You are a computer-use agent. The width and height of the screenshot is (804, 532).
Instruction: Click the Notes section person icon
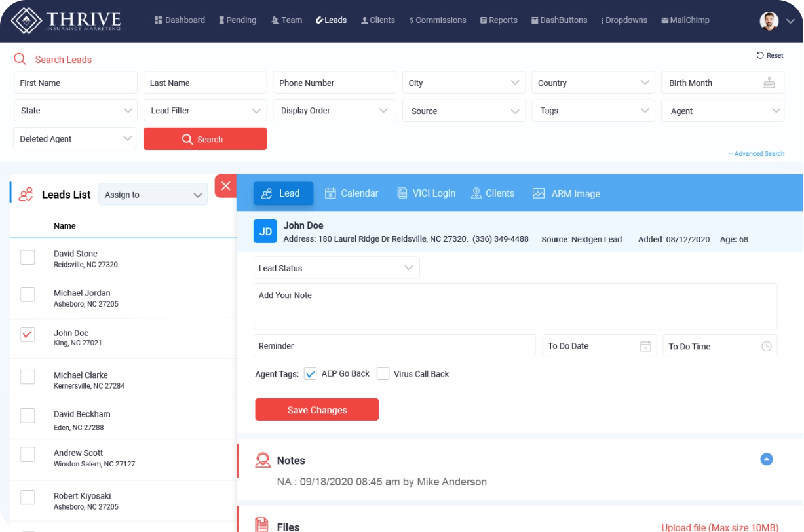point(263,460)
